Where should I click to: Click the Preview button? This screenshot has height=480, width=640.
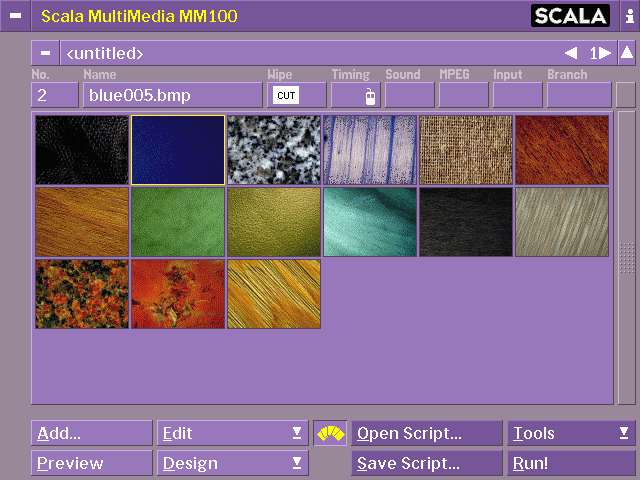(91, 463)
